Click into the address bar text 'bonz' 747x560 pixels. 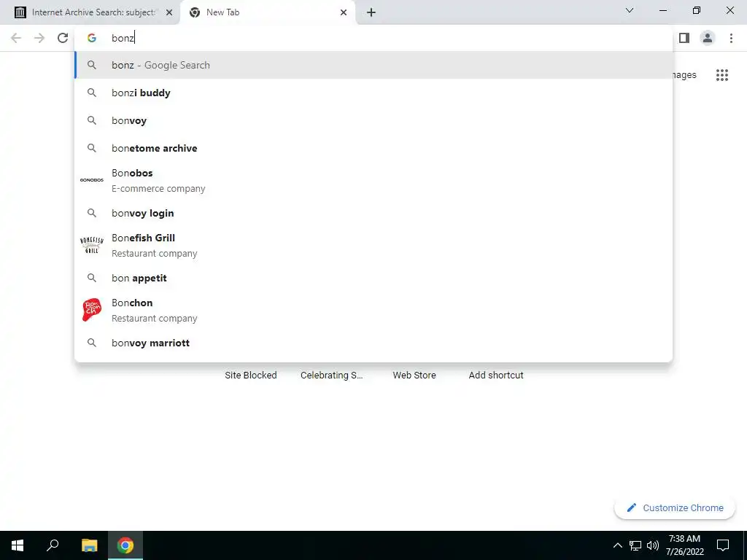(123, 38)
